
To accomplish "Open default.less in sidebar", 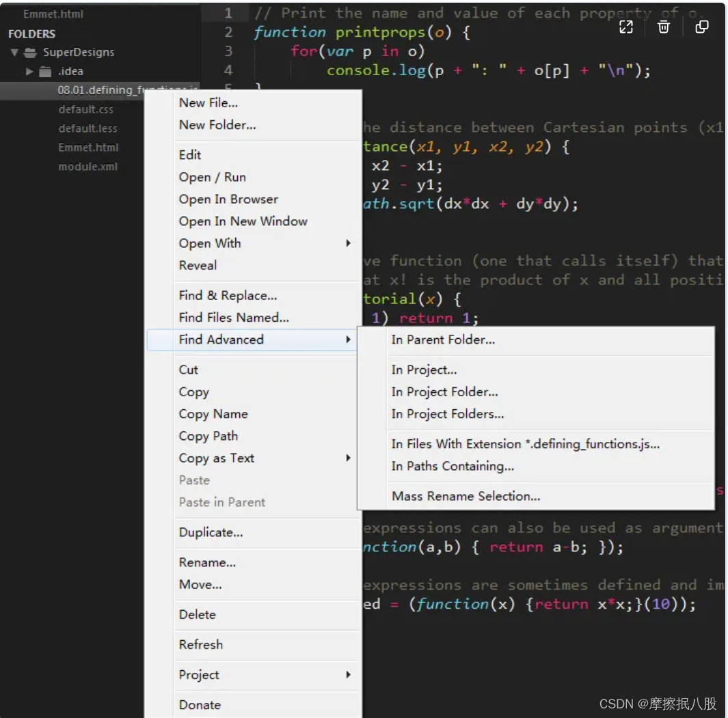I will [87, 128].
